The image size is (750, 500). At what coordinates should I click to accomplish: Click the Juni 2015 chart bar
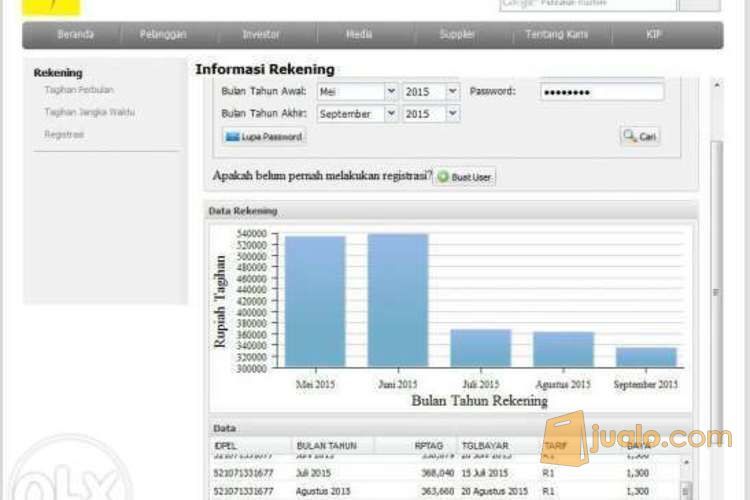[398, 300]
